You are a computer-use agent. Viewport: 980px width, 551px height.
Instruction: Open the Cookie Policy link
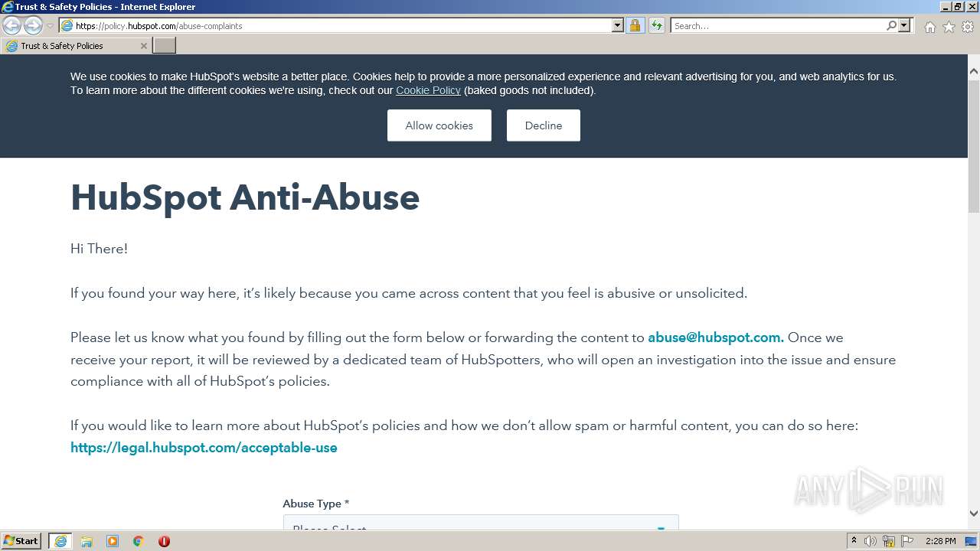[428, 90]
